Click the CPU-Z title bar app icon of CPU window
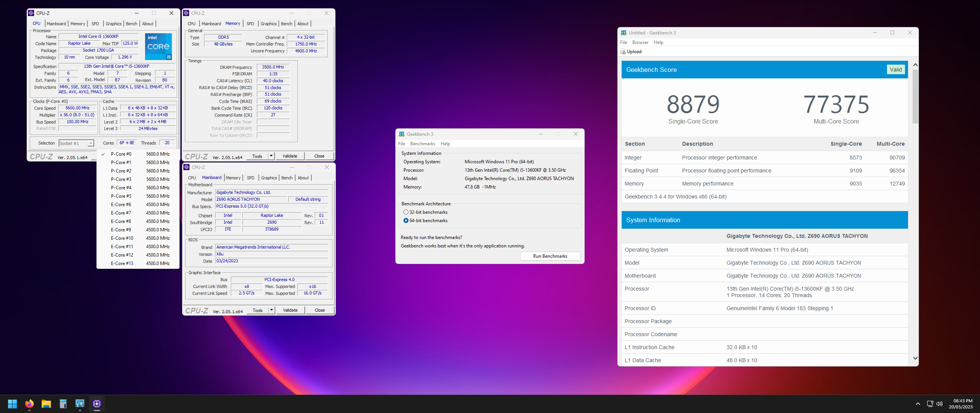This screenshot has height=413, width=980. (31, 13)
